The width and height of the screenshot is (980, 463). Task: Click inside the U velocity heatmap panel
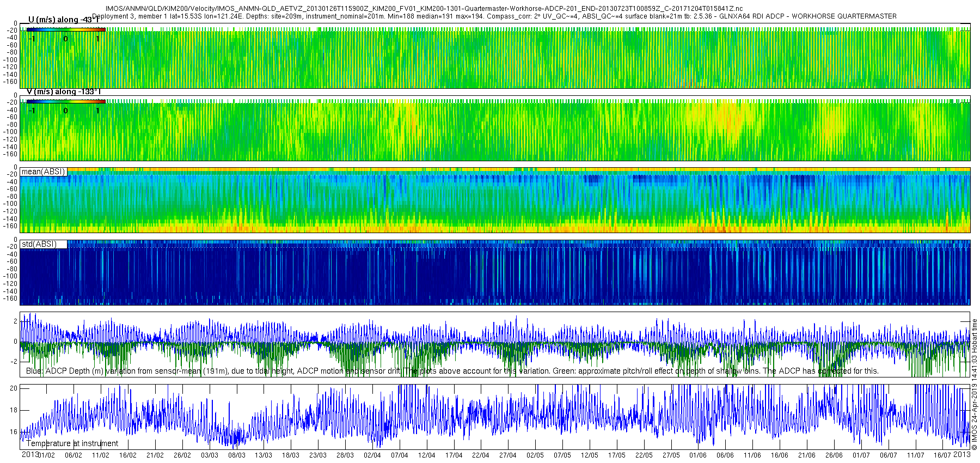[x=495, y=56]
